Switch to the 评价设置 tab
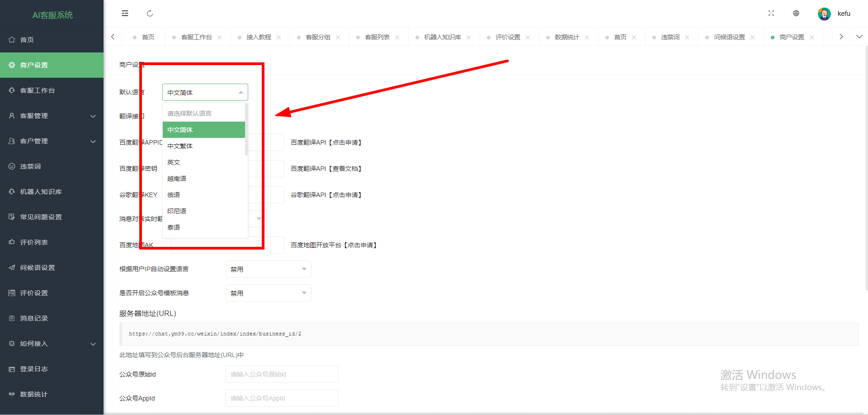 (x=508, y=37)
